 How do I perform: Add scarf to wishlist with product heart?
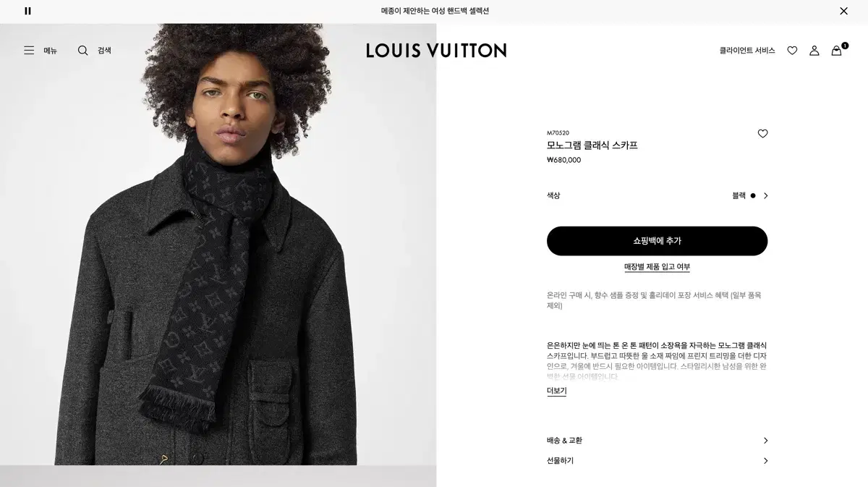click(762, 134)
